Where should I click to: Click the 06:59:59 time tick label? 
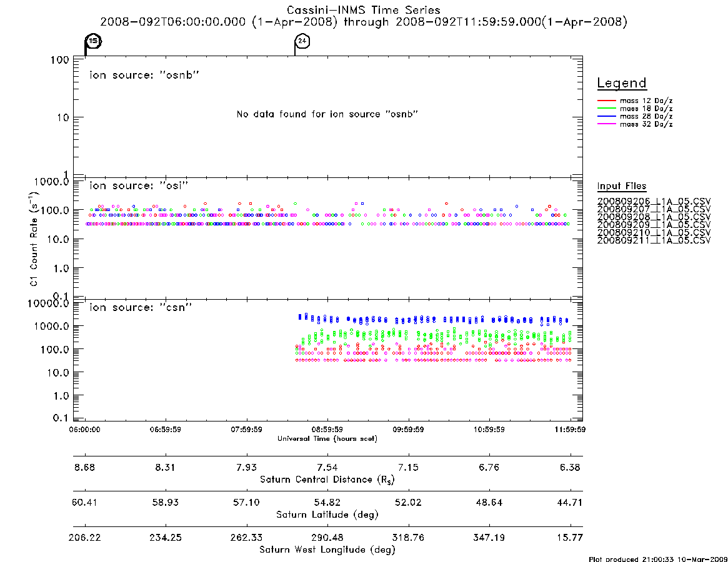(x=166, y=430)
